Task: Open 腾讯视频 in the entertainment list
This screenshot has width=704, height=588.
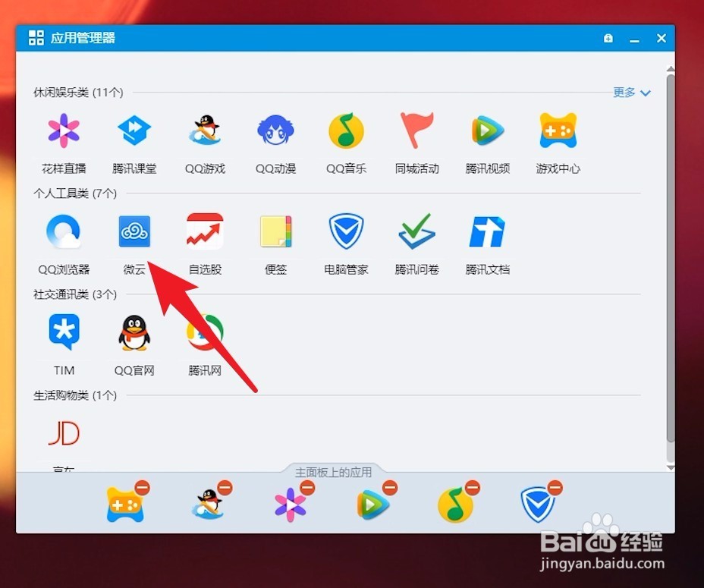Action: [x=488, y=130]
